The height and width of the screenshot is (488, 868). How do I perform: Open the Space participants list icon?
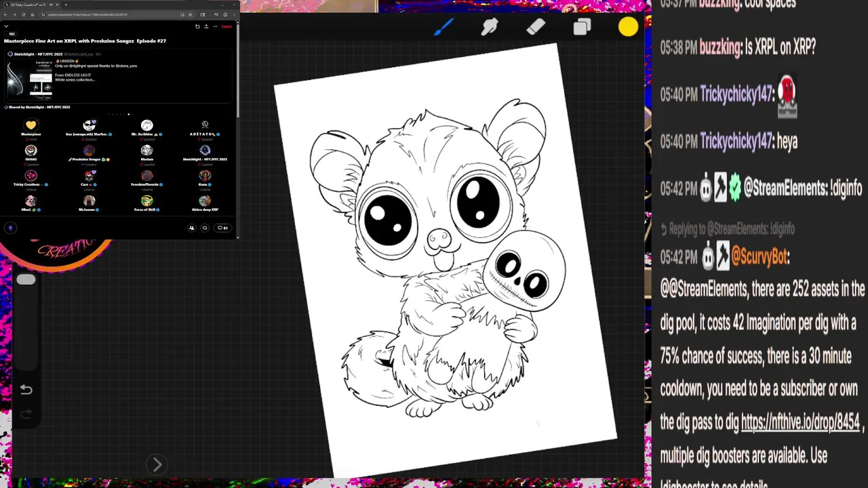[191, 228]
